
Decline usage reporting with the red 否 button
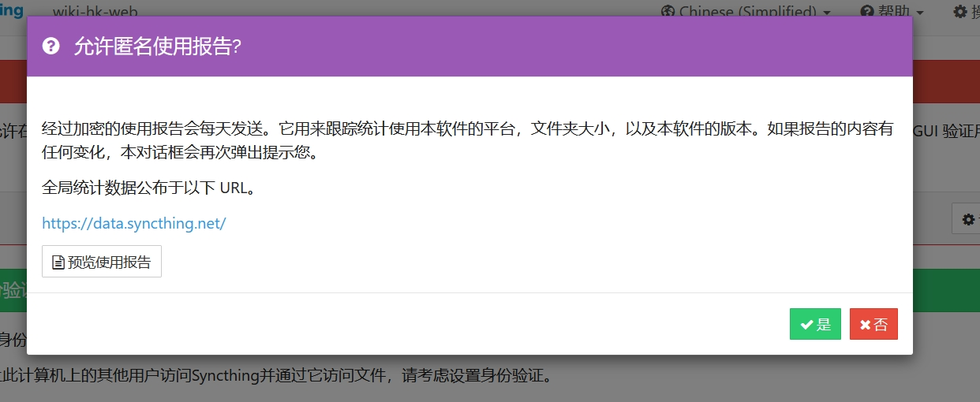(x=873, y=324)
